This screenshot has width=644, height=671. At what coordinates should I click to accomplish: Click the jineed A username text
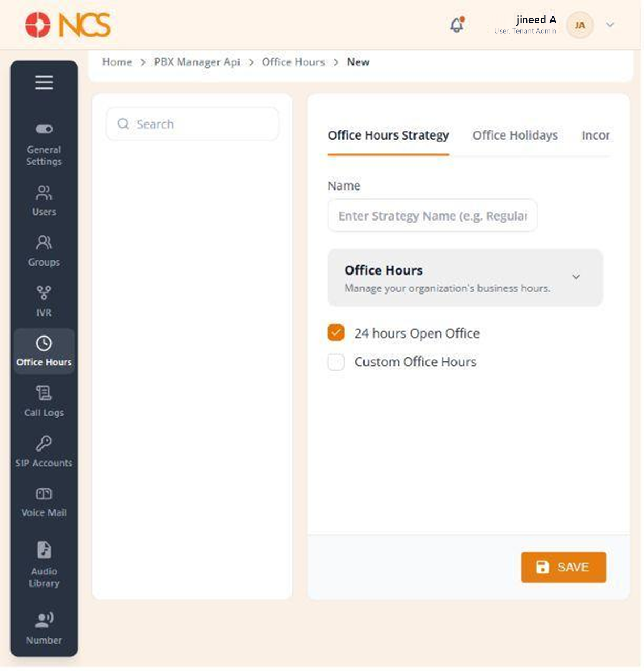pos(536,20)
